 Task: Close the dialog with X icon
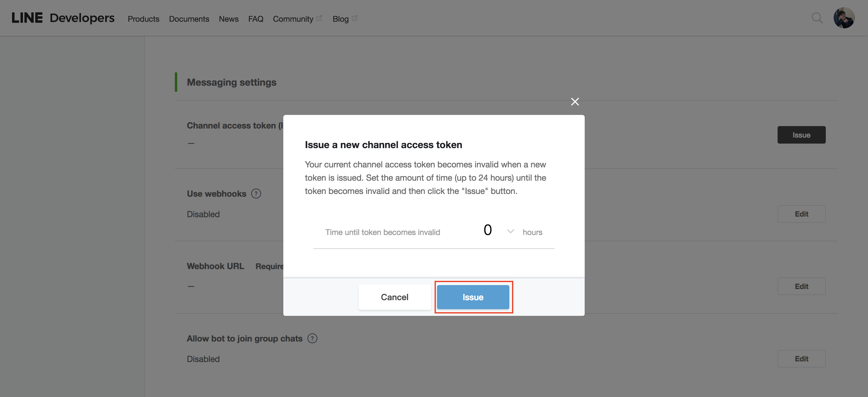coord(575,102)
